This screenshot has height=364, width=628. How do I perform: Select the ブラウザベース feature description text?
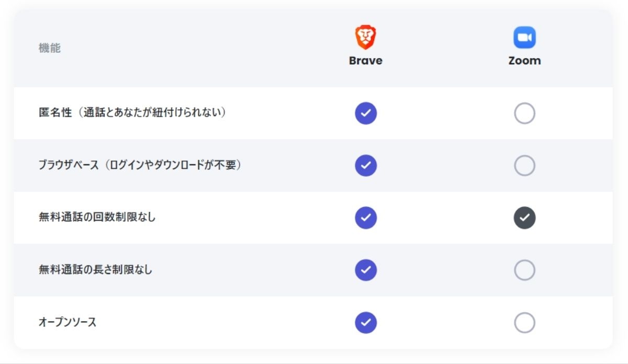click(x=140, y=165)
